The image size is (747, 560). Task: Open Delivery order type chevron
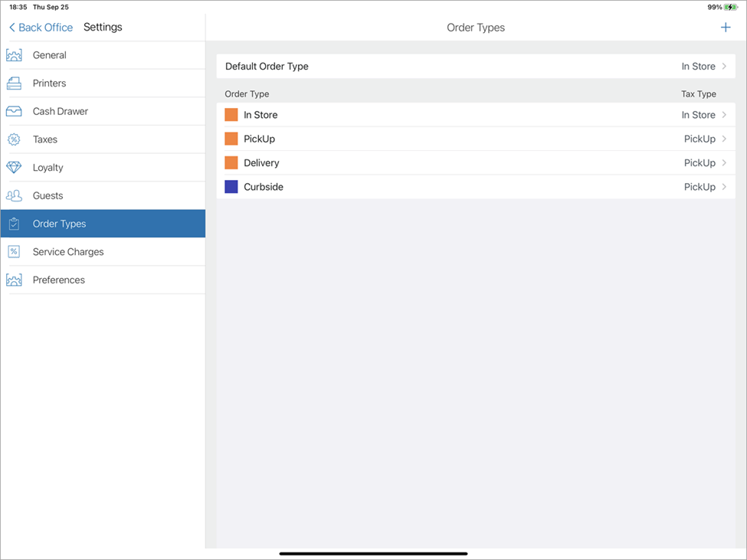click(x=724, y=163)
